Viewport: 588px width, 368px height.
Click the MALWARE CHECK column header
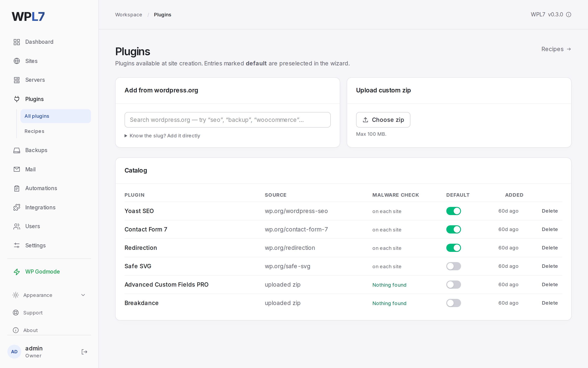click(x=395, y=195)
